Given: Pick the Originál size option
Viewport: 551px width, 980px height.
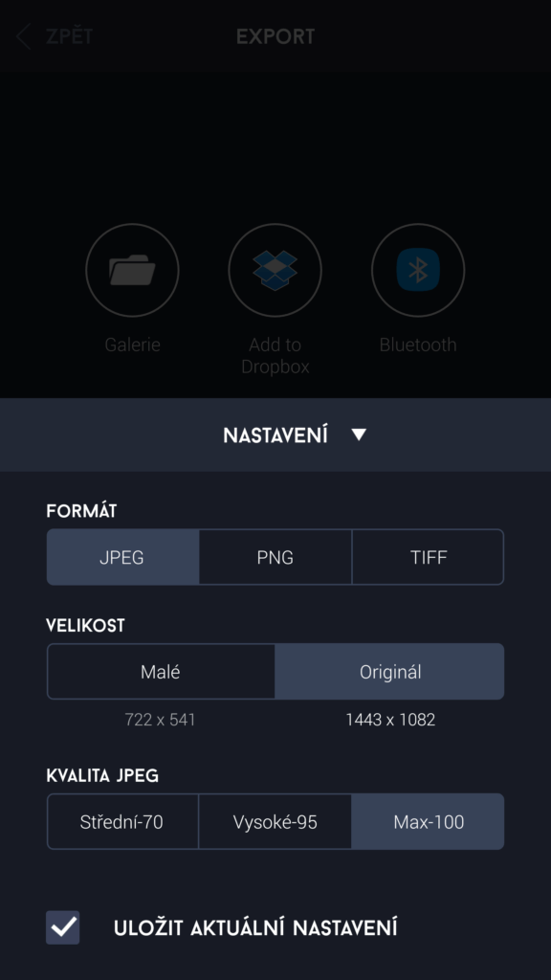Looking at the screenshot, I should 390,672.
